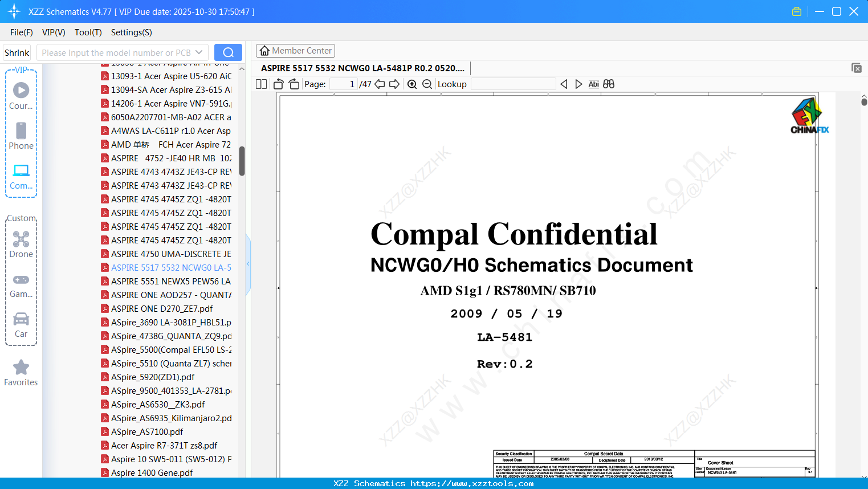Open Aspire 1400 Gene.pdf
Image resolution: width=868 pixels, height=489 pixels.
147,472
